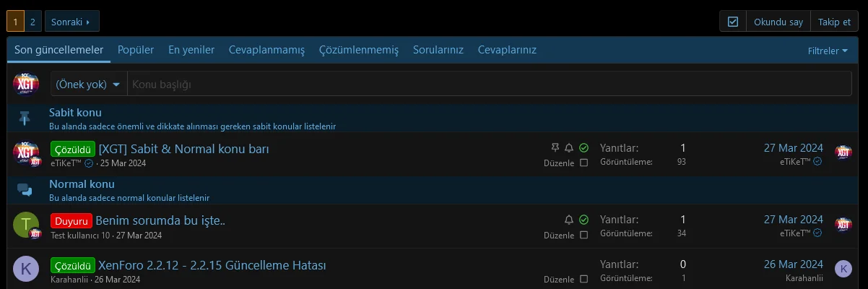Click the pushpin icon beside Sabit konu
The width and height of the screenshot is (868, 289).
click(25, 118)
